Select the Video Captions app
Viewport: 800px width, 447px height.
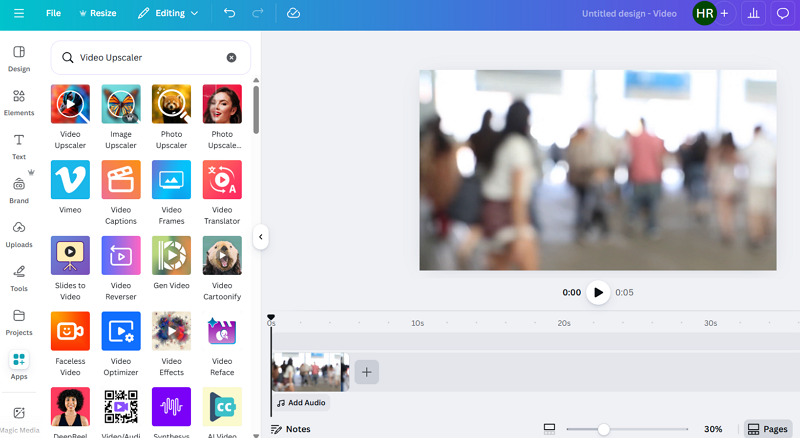click(x=121, y=180)
